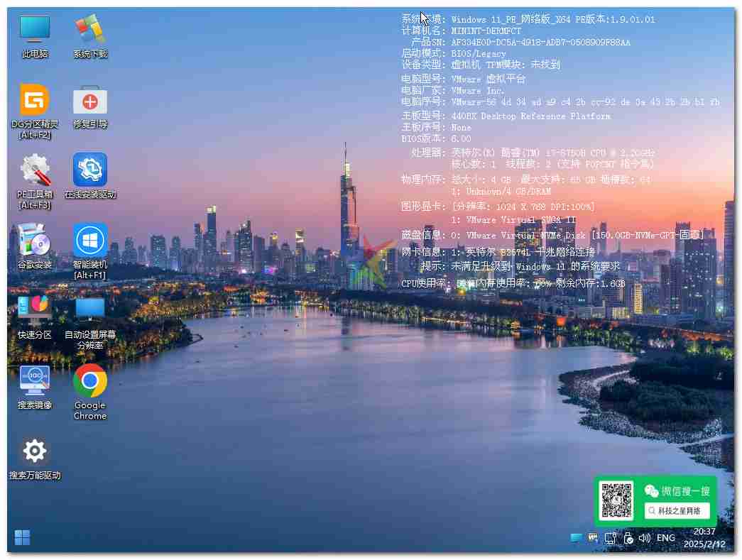Image resolution: width=742 pixels, height=560 pixels.
Task: Open the network status tray icon
Action: coord(611,537)
